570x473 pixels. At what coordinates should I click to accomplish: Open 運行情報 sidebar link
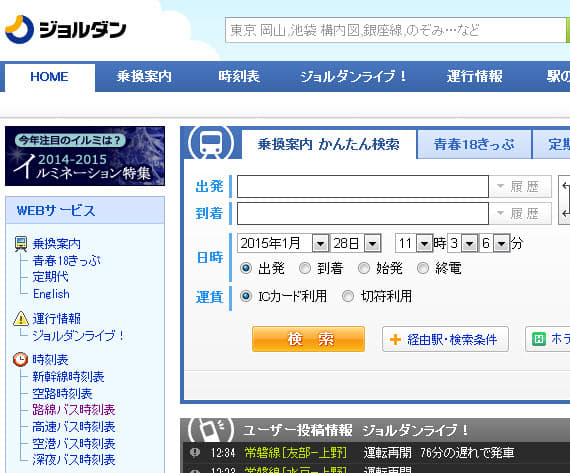(56, 318)
